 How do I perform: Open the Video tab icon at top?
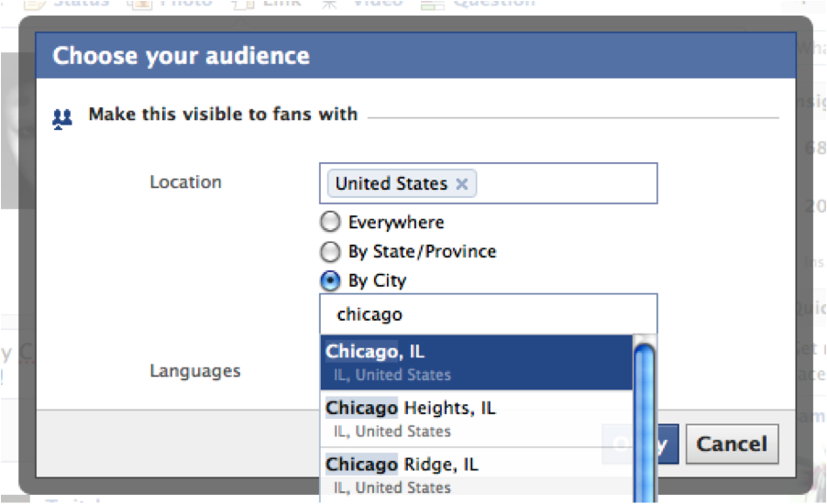pos(328,5)
